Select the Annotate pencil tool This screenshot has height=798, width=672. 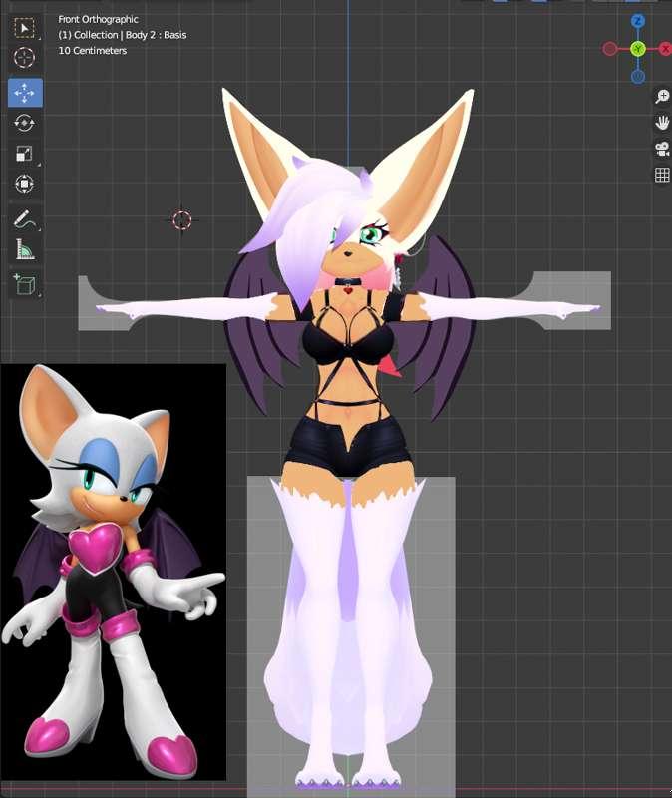pyautogui.click(x=24, y=219)
